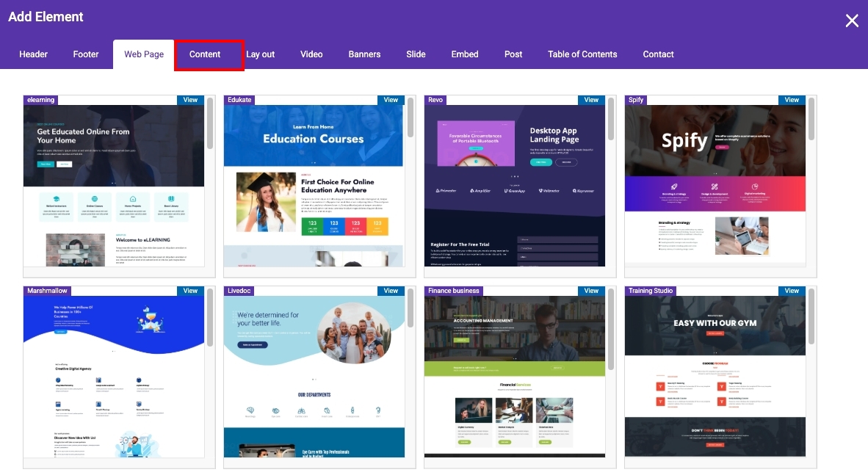Viewport: 868px width, 475px height.
Task: Switch to the Content tab
Action: point(205,54)
